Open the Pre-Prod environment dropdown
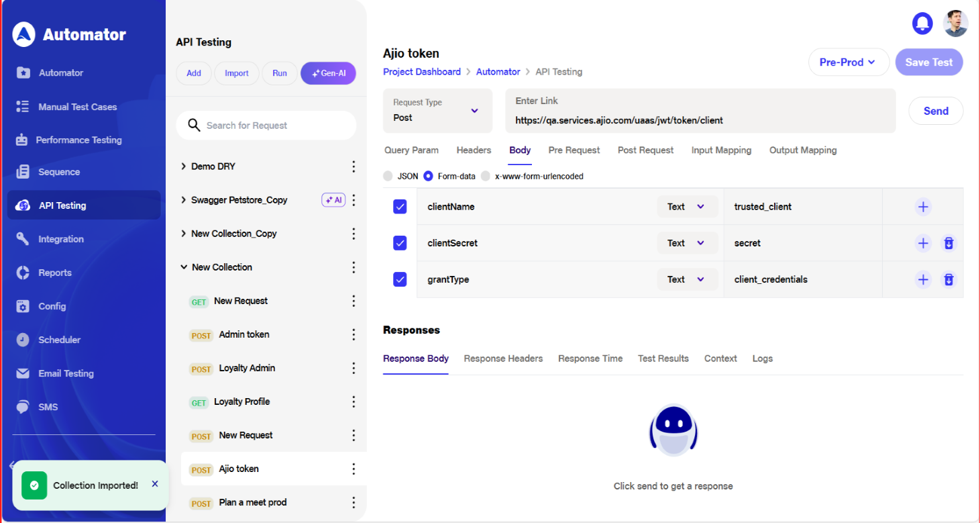The width and height of the screenshot is (980, 523). pyautogui.click(x=848, y=62)
